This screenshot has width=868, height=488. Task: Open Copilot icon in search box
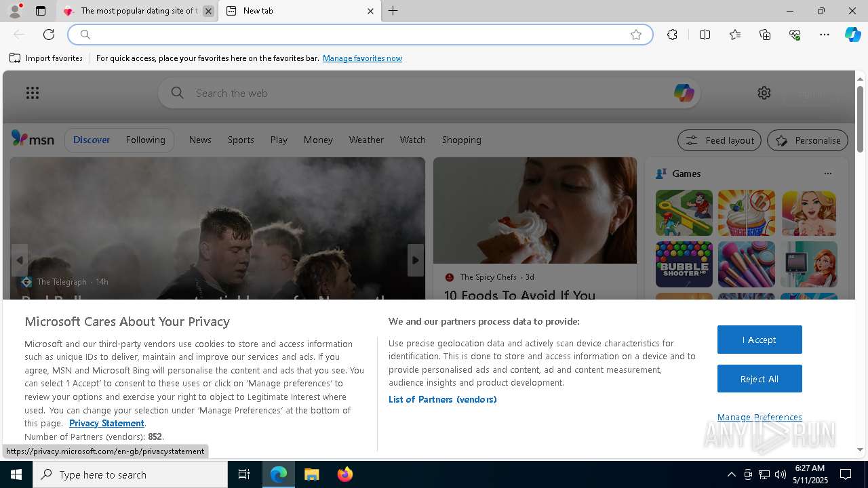(x=684, y=93)
